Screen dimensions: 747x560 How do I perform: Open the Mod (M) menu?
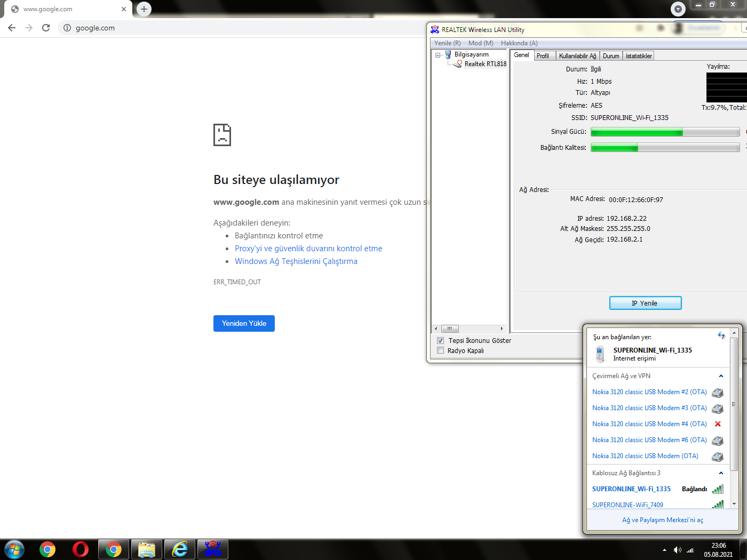point(481,43)
